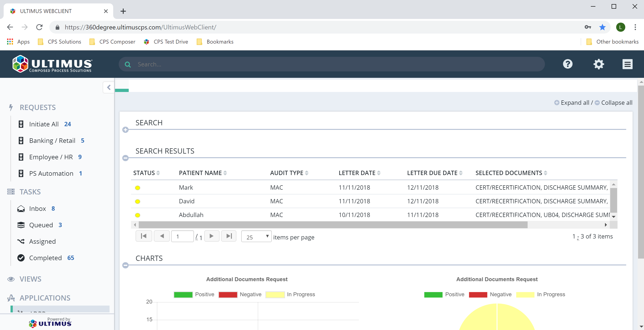644x330 pixels.
Task: Open the settings gear icon
Action: [x=599, y=64]
